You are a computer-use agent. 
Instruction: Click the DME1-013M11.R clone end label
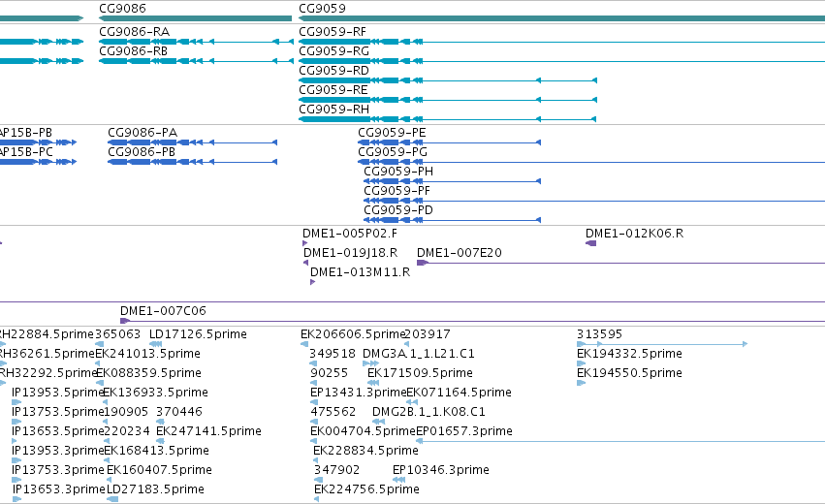[x=360, y=272]
